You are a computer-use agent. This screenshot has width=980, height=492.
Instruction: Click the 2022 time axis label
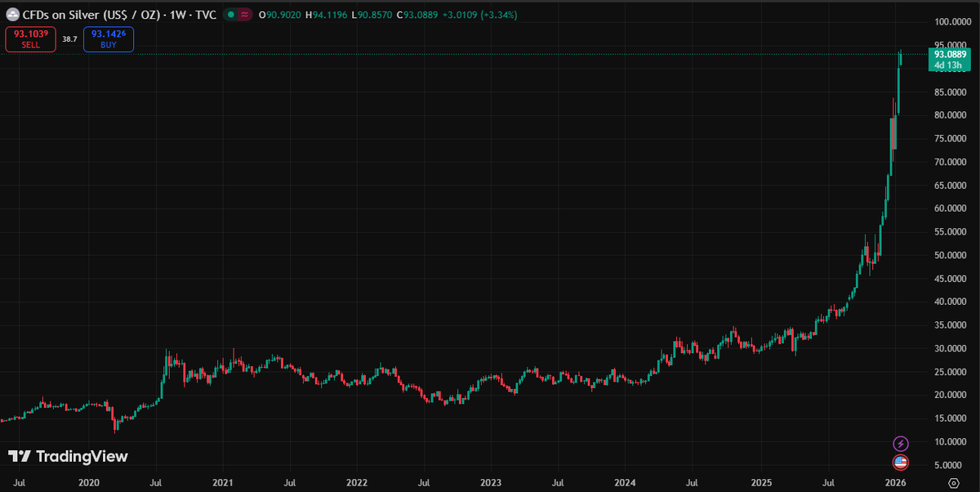point(356,483)
